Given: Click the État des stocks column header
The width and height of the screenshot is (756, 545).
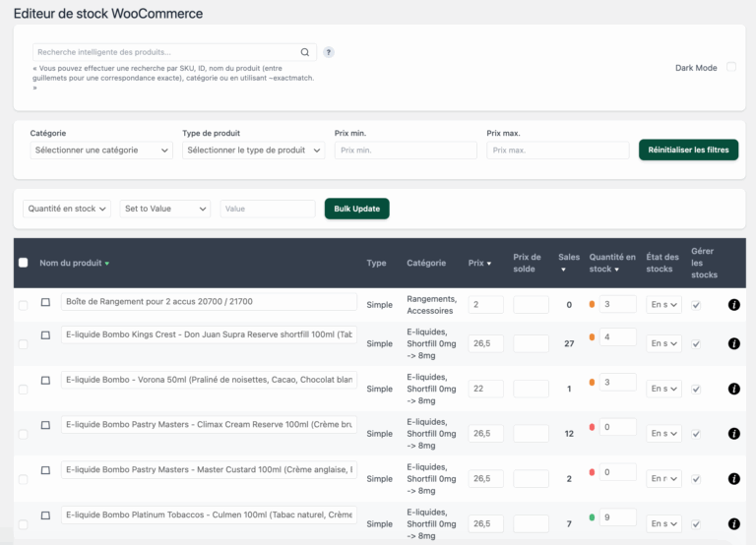Looking at the screenshot, I should click(662, 263).
